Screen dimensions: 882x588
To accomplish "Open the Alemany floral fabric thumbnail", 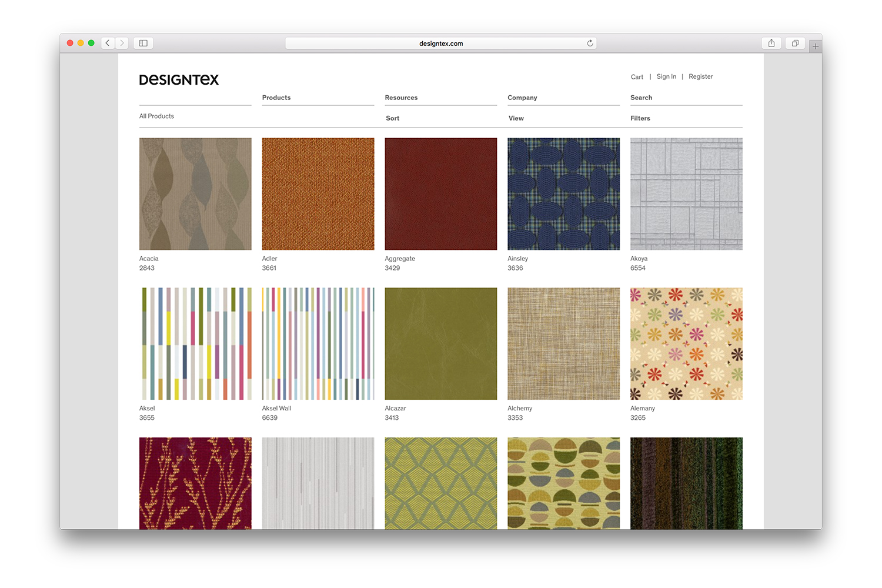I will coord(686,343).
